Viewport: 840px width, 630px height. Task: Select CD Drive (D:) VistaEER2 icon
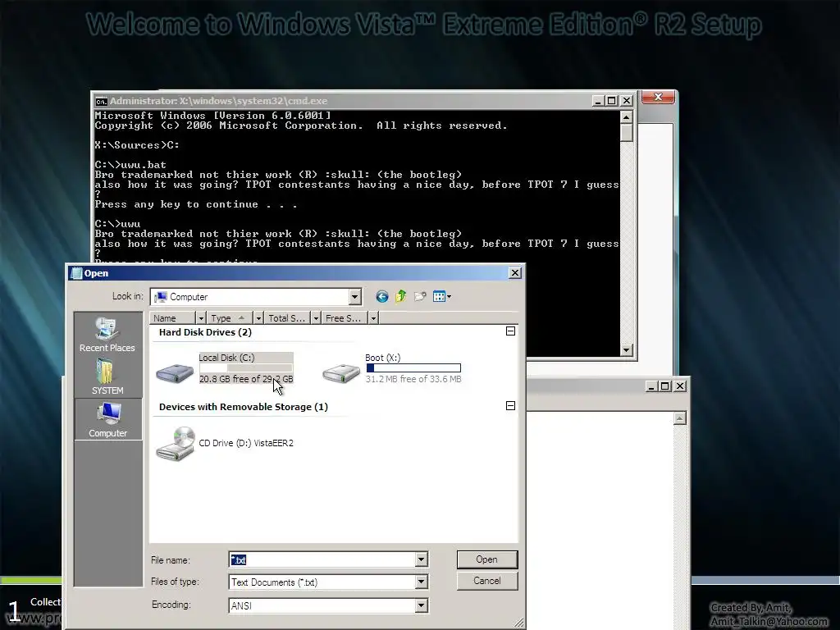pos(175,444)
